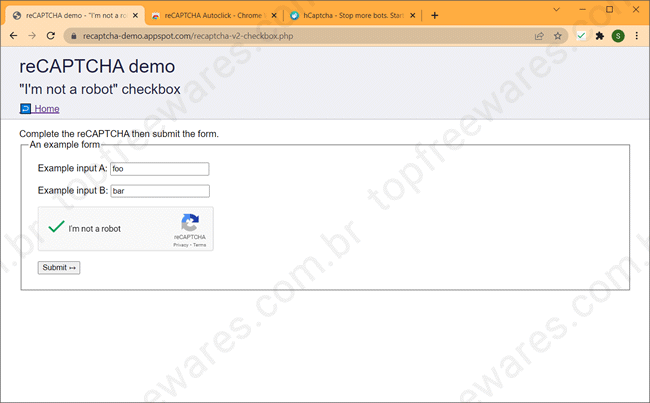The width and height of the screenshot is (650, 403).
Task: Click the Example input B field
Action: [x=159, y=191]
